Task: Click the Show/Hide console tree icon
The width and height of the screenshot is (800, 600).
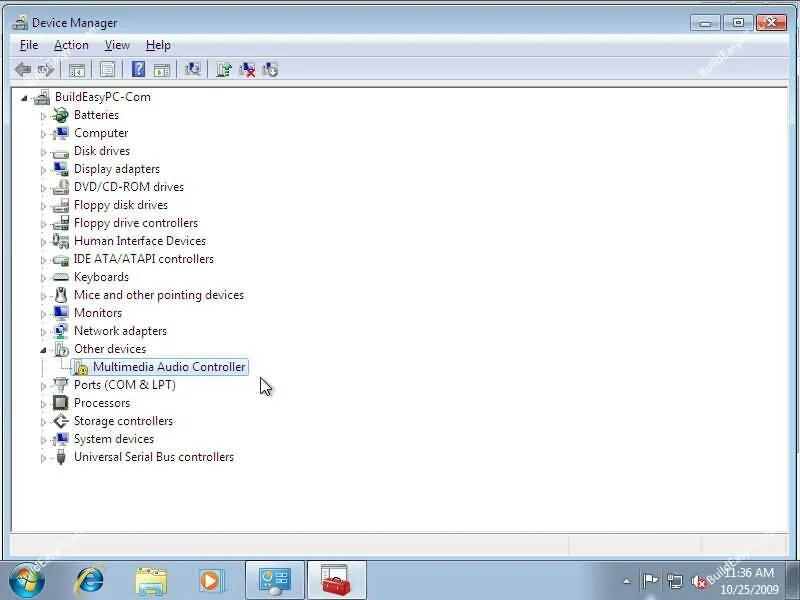Action: click(x=77, y=69)
